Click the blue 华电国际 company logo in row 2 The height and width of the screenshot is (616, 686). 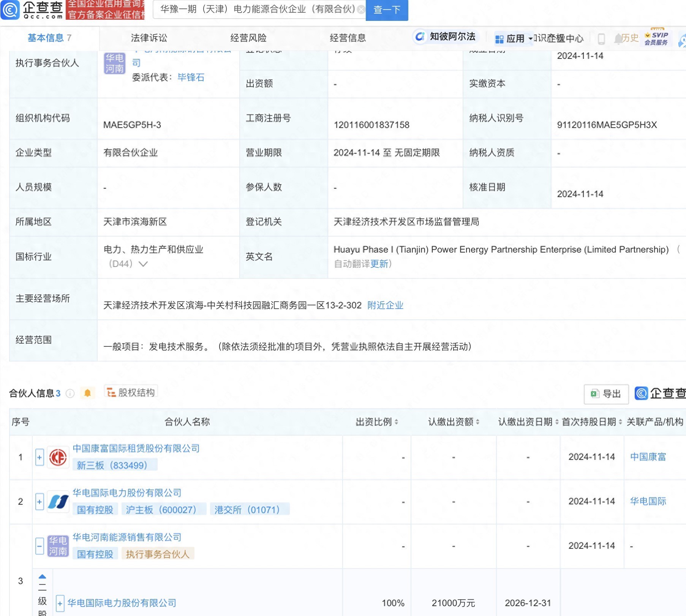(x=58, y=502)
